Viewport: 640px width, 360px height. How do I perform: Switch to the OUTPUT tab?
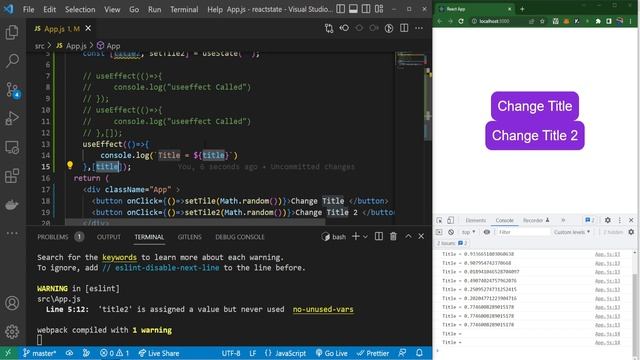pyautogui.click(x=109, y=237)
